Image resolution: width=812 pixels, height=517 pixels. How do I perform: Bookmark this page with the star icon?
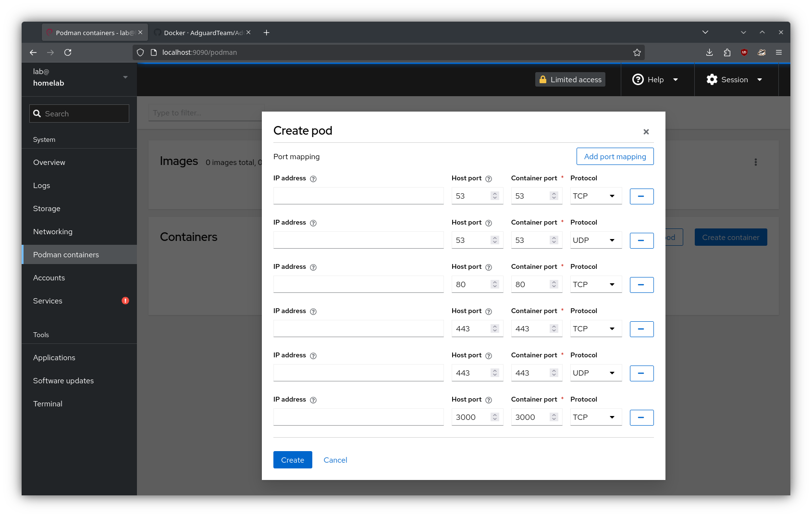pos(637,52)
